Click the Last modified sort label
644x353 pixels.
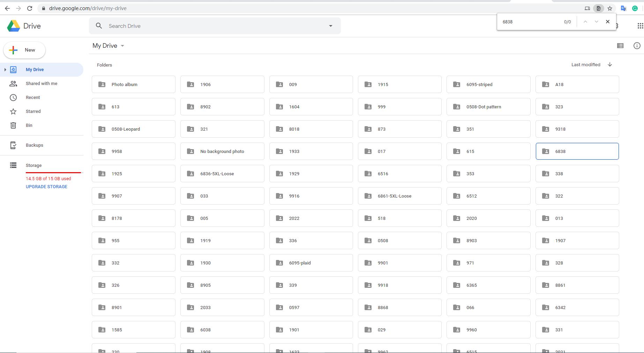(585, 65)
